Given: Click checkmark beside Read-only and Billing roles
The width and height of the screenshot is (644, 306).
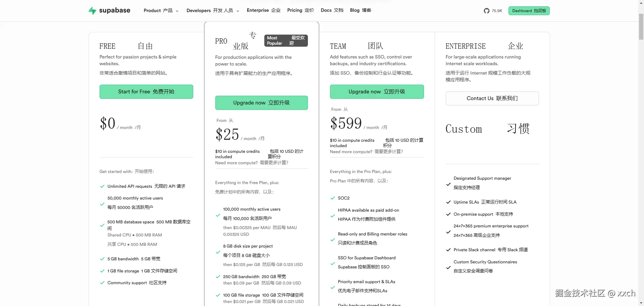Looking at the screenshot, I should pos(333,240).
